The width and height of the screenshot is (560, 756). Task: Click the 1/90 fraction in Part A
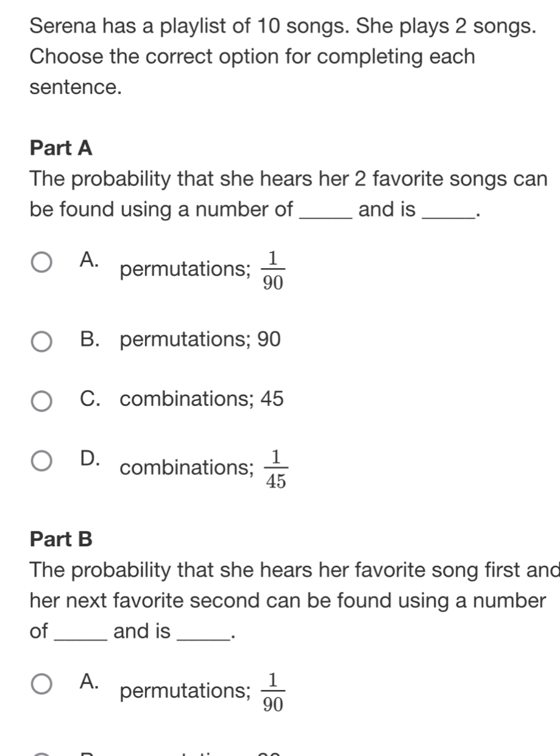[x=273, y=271]
